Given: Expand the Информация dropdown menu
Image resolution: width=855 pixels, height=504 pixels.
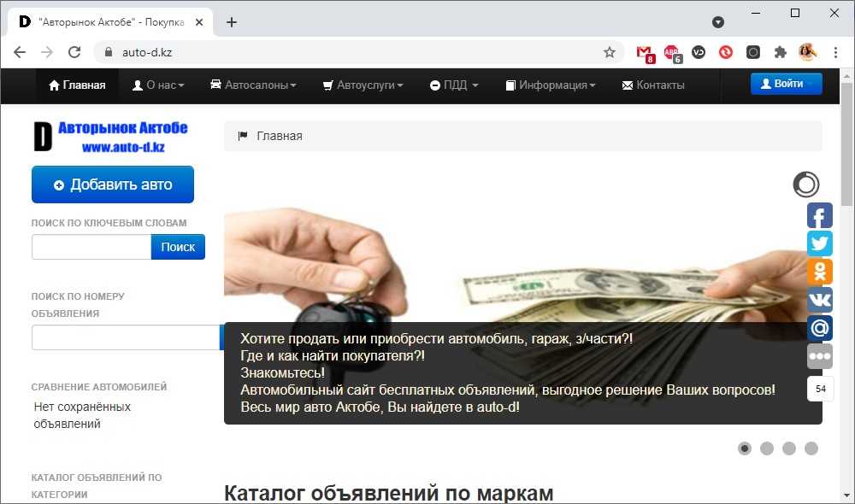Looking at the screenshot, I should click(550, 85).
